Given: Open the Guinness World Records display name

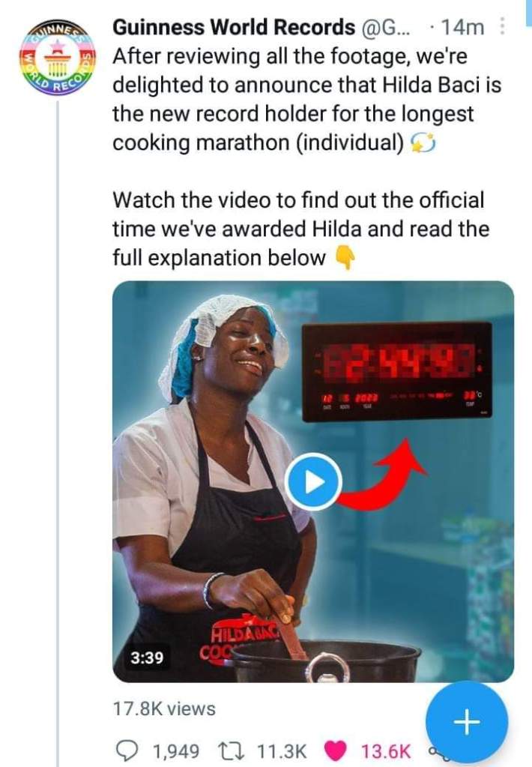Looking at the screenshot, I should click(x=234, y=27).
